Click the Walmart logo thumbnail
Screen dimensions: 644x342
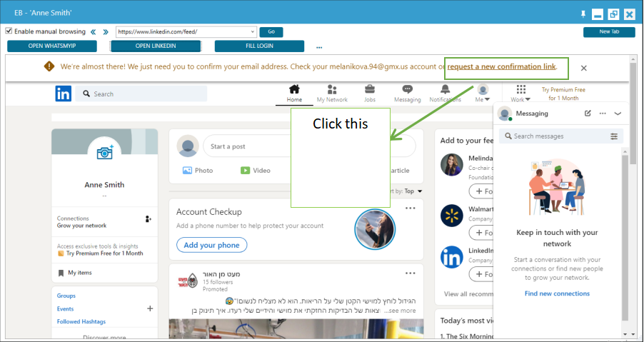click(452, 216)
